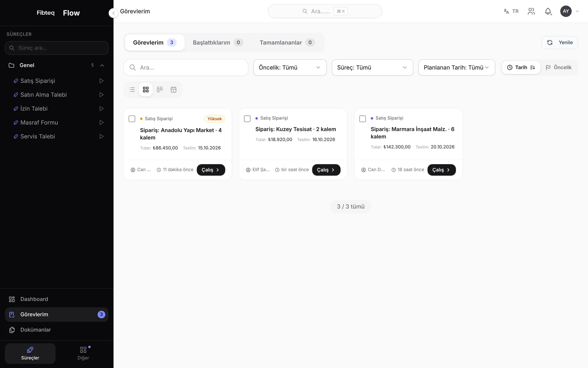Focus the global Ara search bar
588x368 pixels.
pyautogui.click(x=325, y=11)
